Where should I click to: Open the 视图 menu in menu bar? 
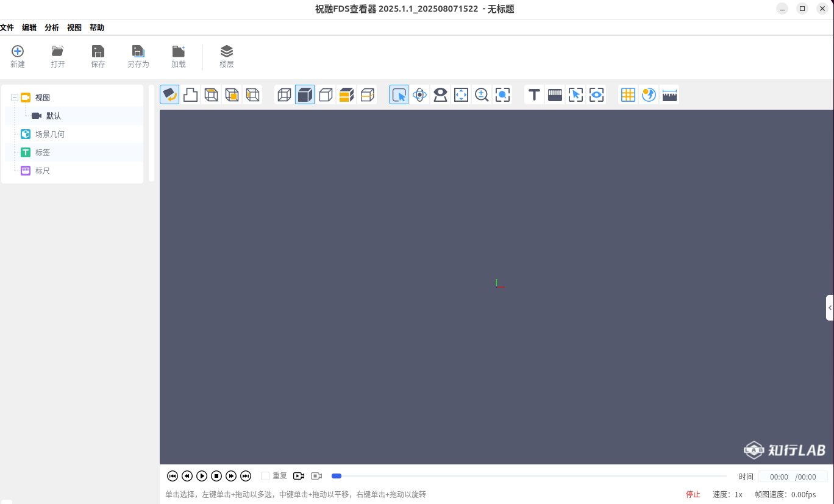74,27
